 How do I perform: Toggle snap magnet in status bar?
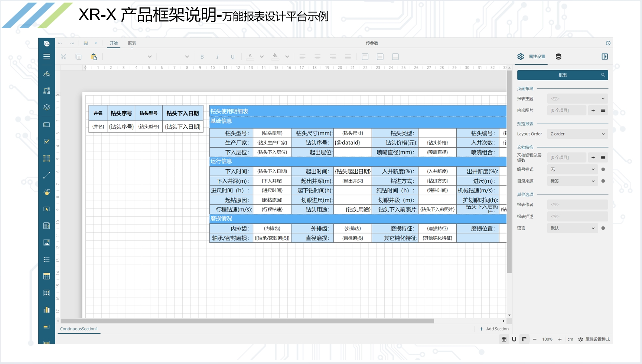click(x=514, y=339)
